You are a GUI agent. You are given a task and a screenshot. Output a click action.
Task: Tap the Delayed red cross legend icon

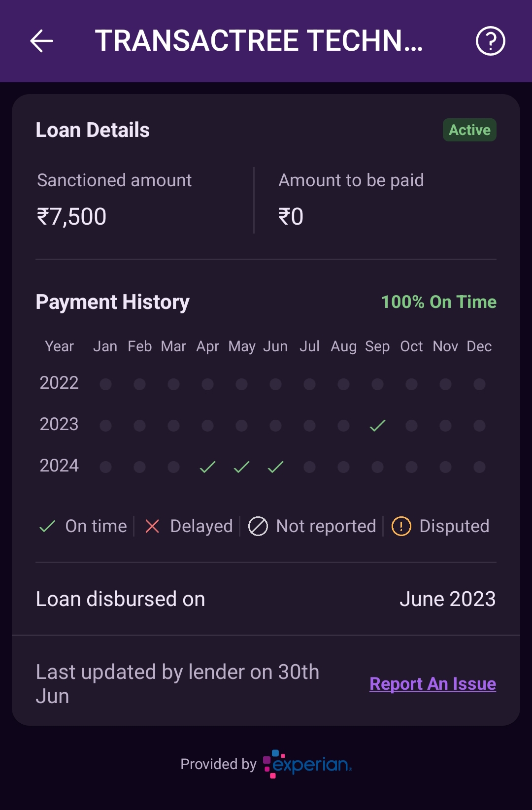(x=152, y=526)
